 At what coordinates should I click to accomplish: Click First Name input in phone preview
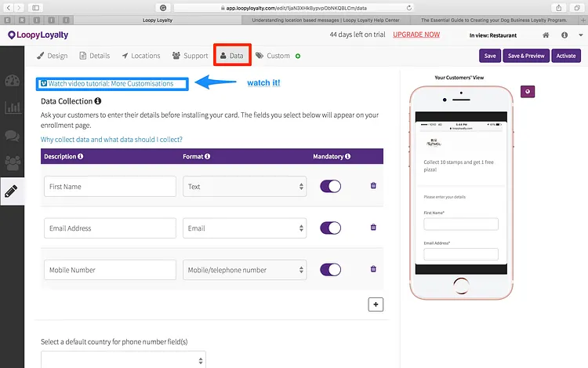click(461, 224)
